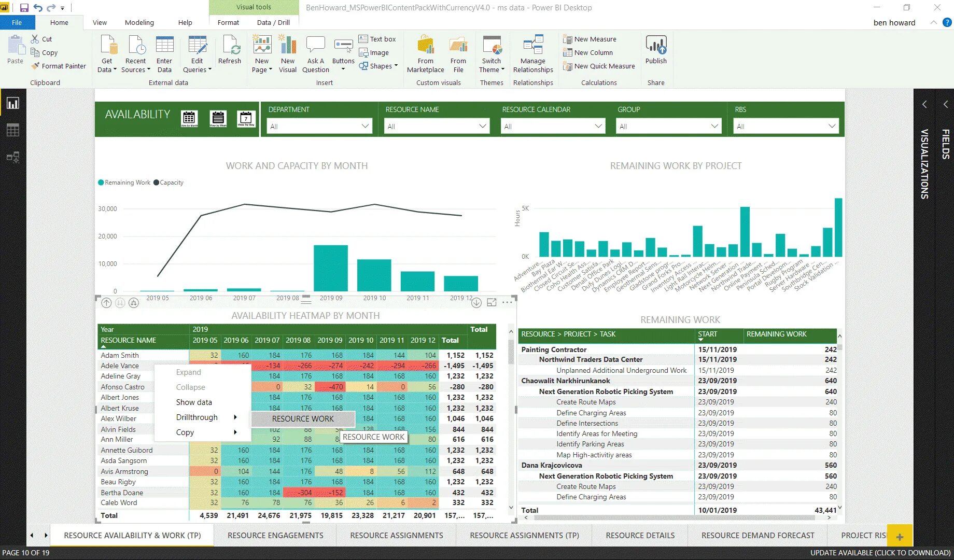Create a New Measure

(590, 39)
